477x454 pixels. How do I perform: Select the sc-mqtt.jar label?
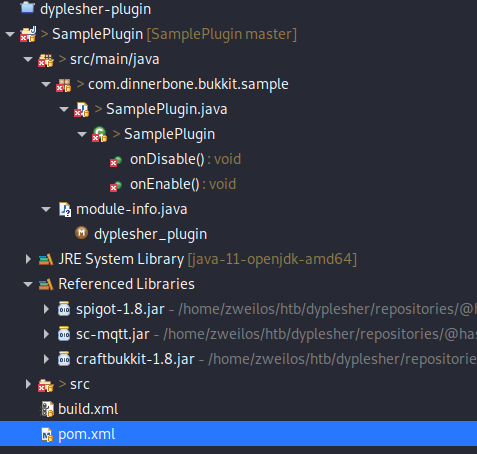point(113,334)
